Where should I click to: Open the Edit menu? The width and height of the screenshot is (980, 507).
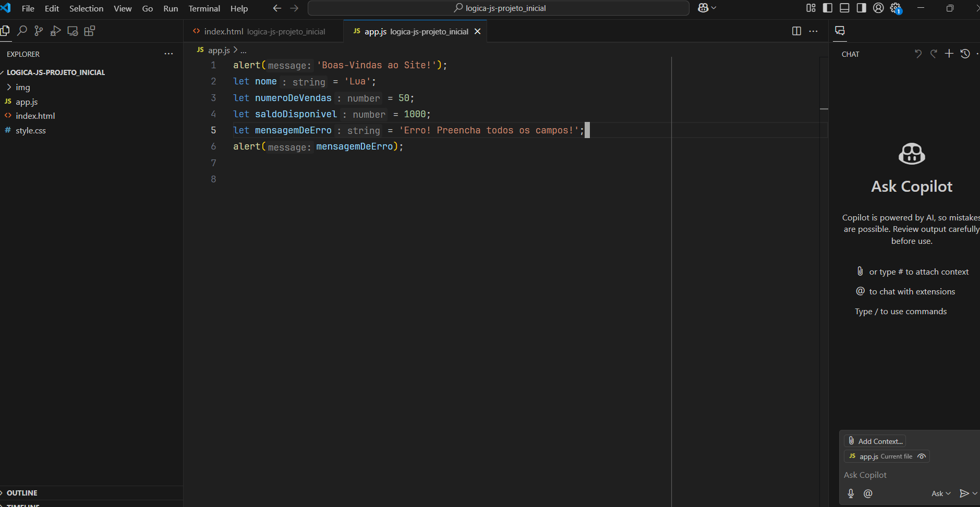click(x=52, y=8)
